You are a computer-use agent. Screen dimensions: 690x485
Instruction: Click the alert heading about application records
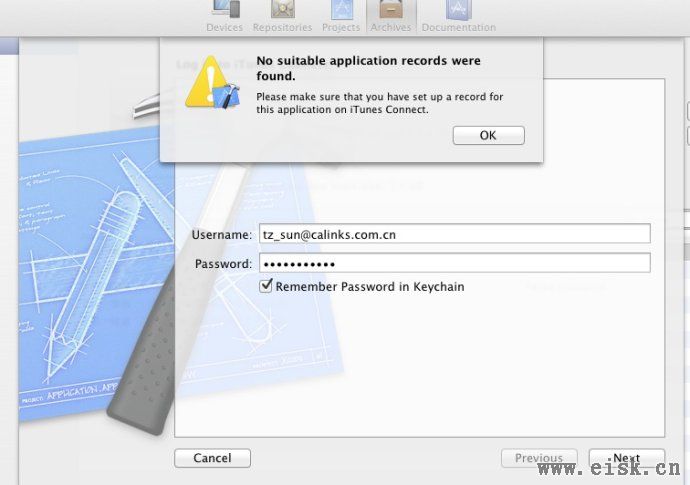(x=368, y=68)
